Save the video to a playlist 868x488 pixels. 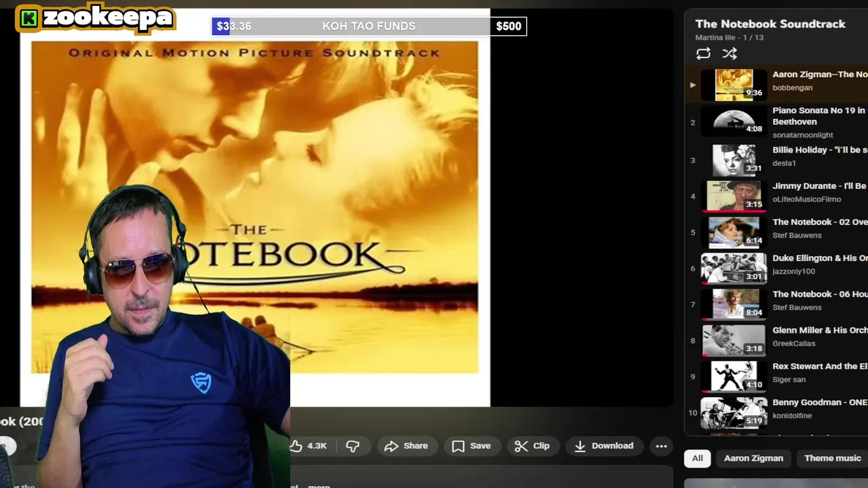click(471, 446)
